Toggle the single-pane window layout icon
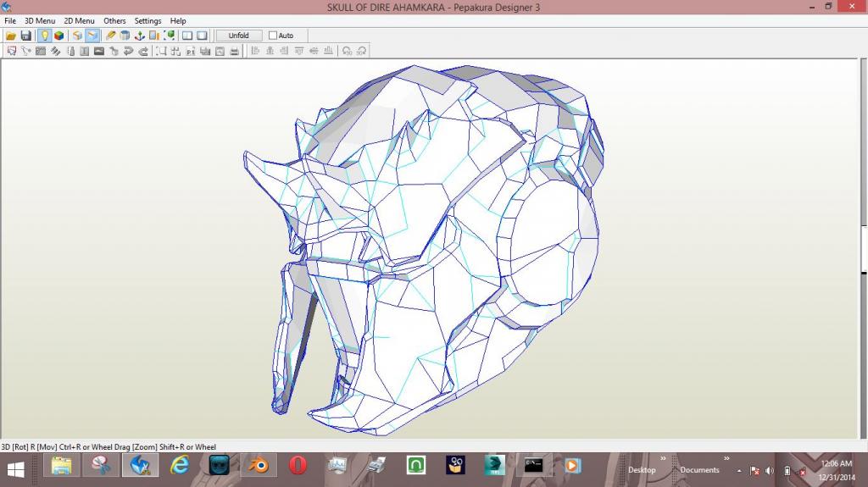This screenshot has width=868, height=487. coord(202,36)
